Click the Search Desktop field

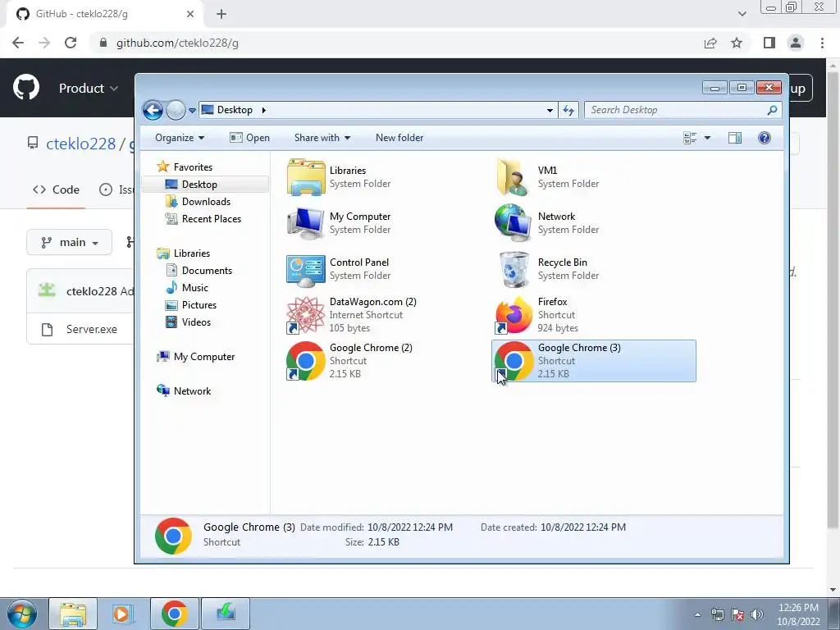682,111
